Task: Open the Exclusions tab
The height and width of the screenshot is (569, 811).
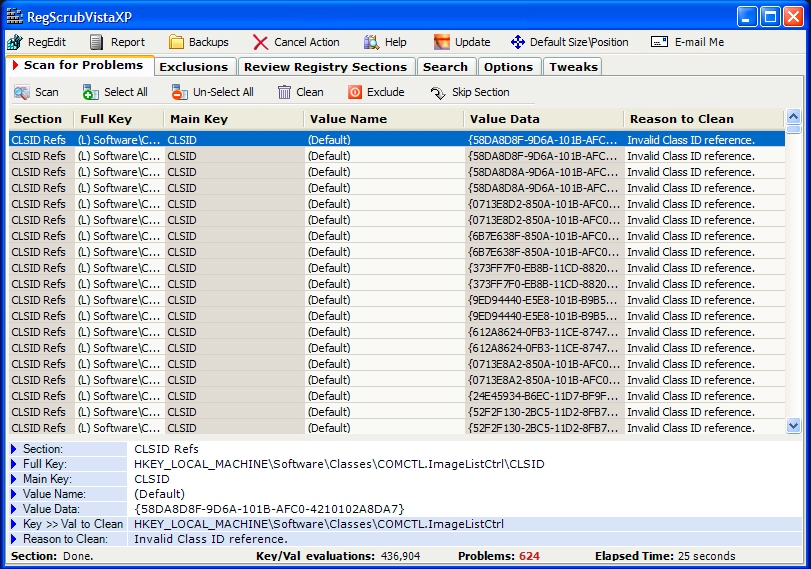Action: [x=193, y=67]
